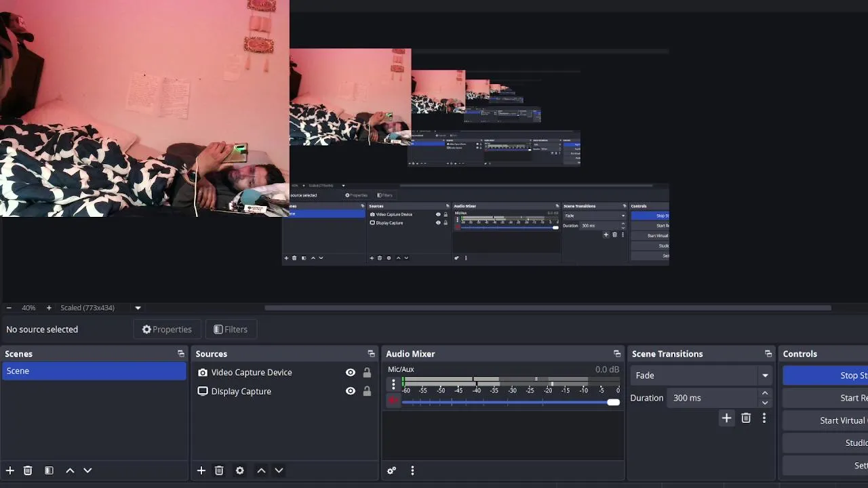Undock the Scenes panel
Viewport: 868px width, 488px height.
181,354
